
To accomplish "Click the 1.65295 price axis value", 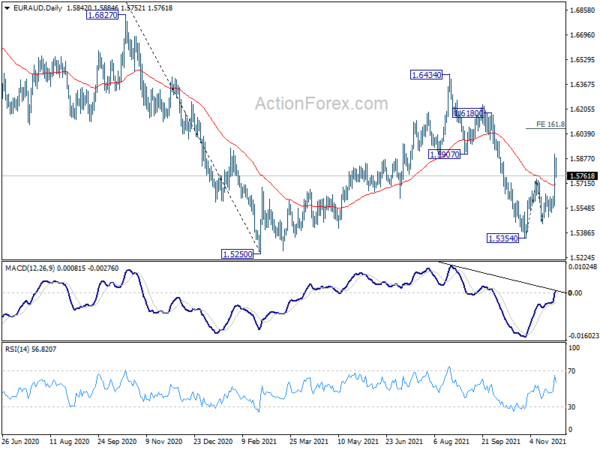I will (582, 60).
